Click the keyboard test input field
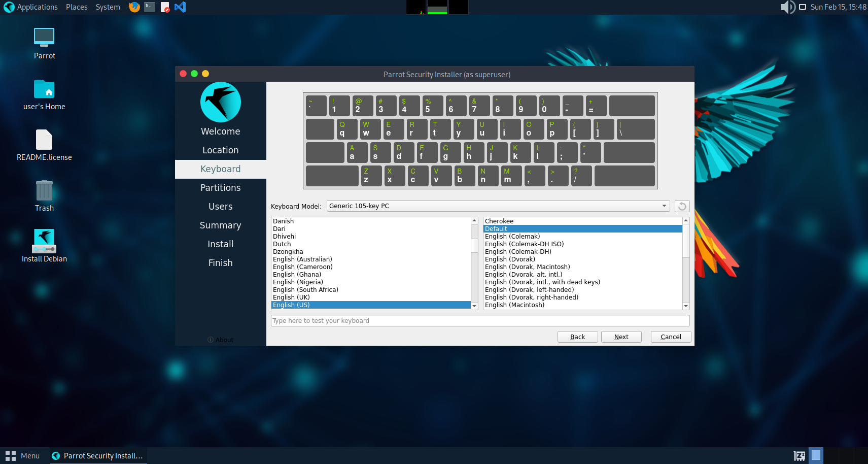The height and width of the screenshot is (464, 868). (x=480, y=321)
